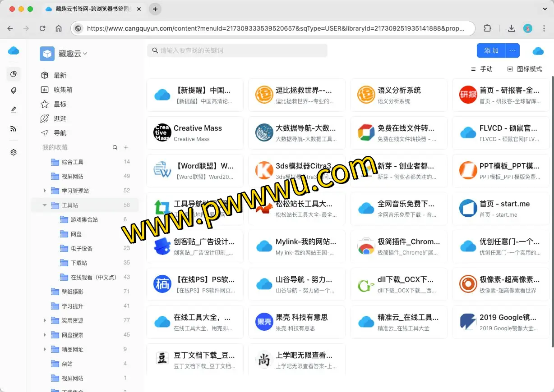This screenshot has width=554, height=392.
Task: Open the Creative Mass bookmark card
Action: click(x=195, y=132)
